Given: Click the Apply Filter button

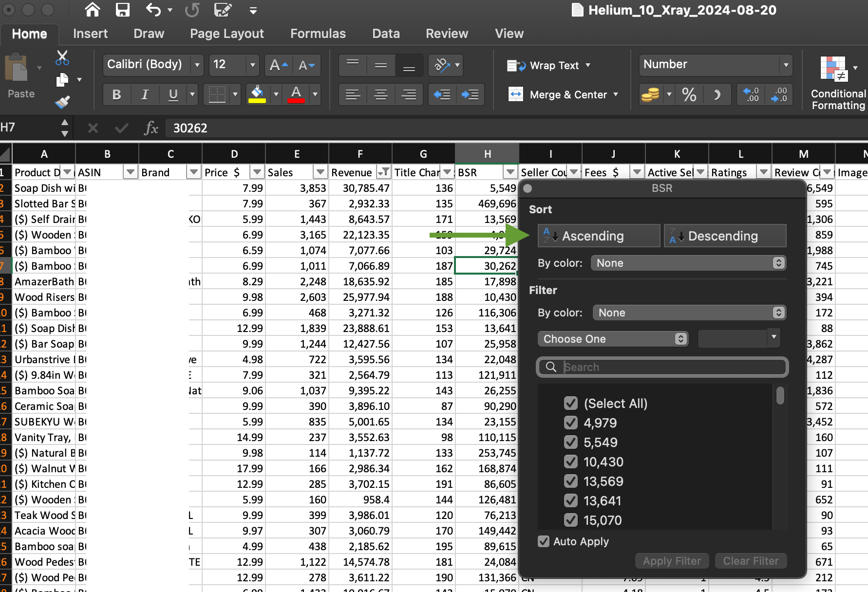Looking at the screenshot, I should point(672,561).
